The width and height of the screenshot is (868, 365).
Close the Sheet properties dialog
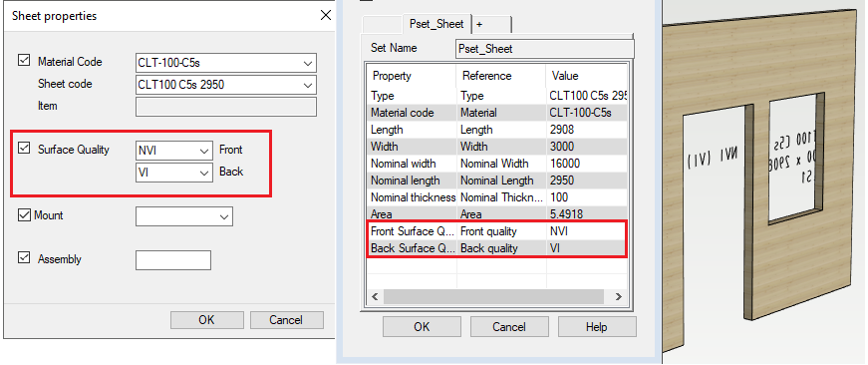326,16
